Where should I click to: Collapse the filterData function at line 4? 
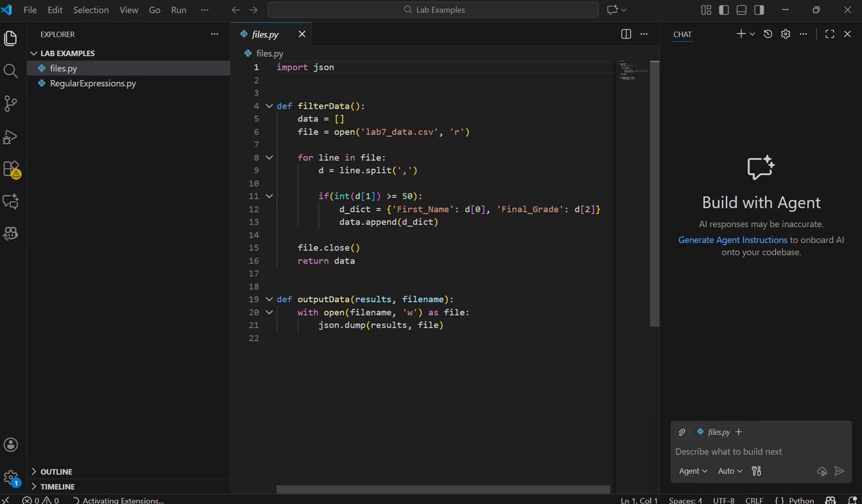pos(269,105)
